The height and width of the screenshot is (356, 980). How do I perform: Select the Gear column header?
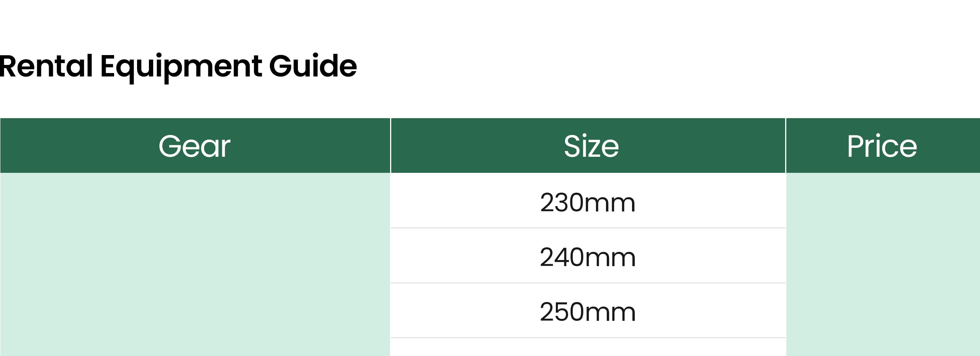point(195,146)
